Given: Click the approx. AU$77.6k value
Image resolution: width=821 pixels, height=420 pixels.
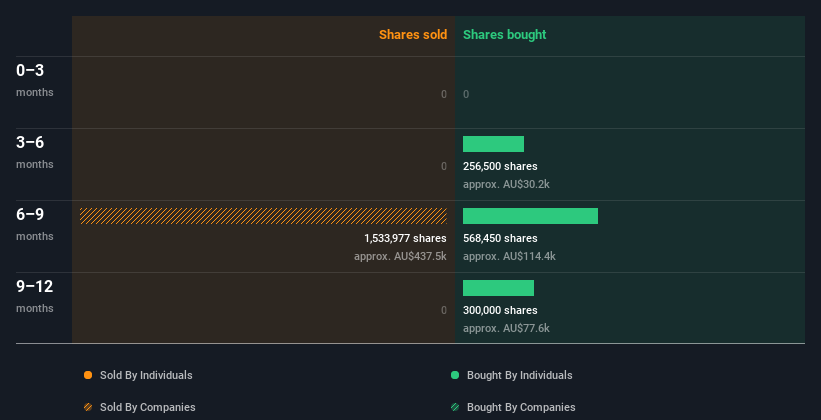Looking at the screenshot, I should point(506,328).
